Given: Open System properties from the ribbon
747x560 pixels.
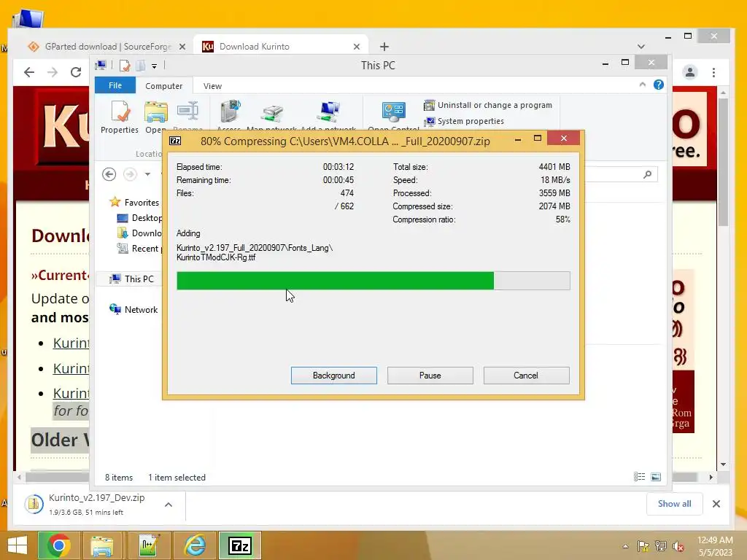Looking at the screenshot, I should point(463,121).
